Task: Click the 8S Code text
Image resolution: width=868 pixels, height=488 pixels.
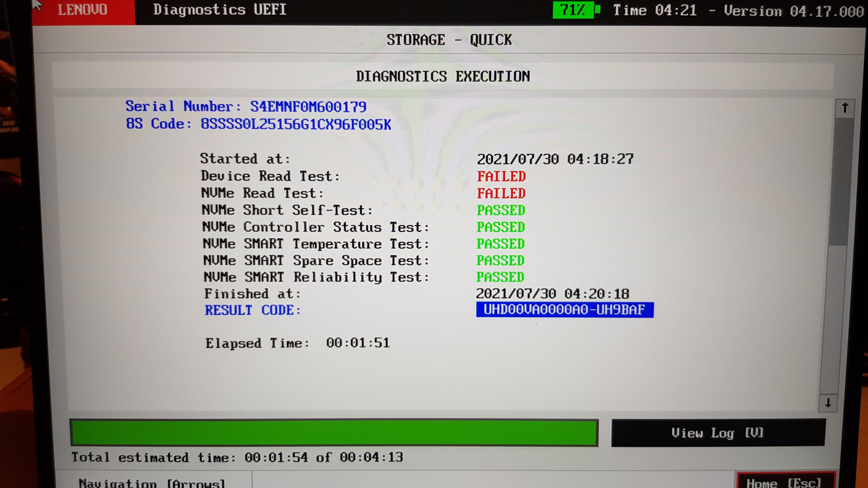Action: pyautogui.click(x=258, y=124)
